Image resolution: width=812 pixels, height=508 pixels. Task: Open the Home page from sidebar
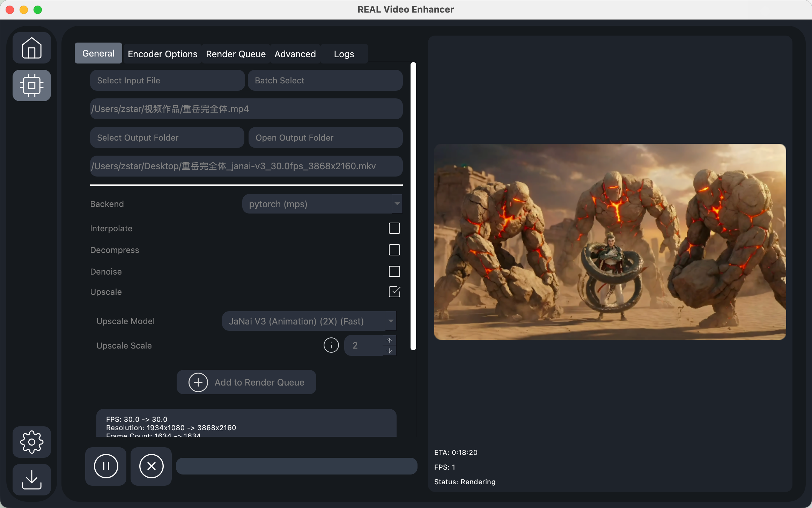32,48
